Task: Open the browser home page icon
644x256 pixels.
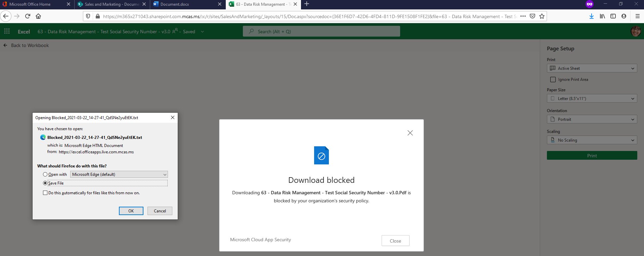Action: click(x=38, y=16)
